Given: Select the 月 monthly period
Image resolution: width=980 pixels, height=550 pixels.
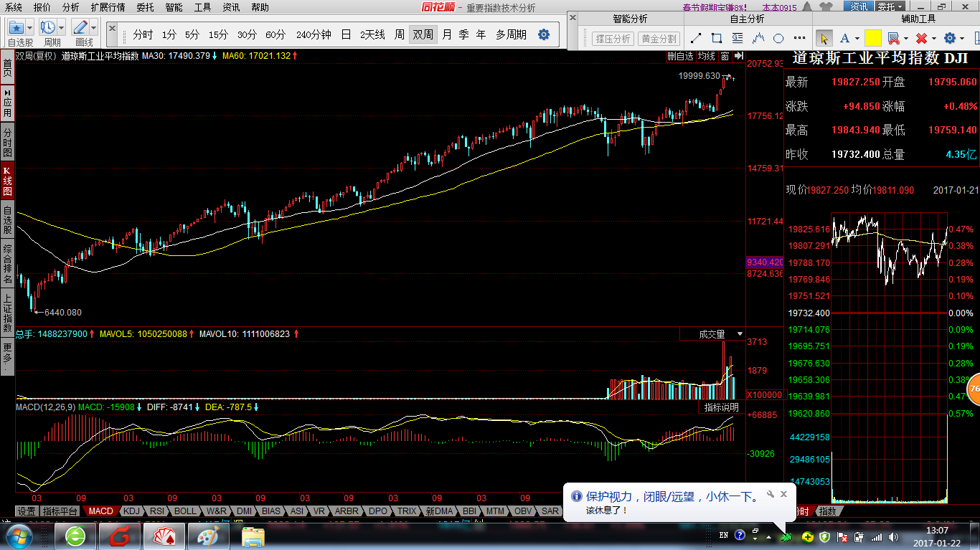Looking at the screenshot, I should (x=447, y=34).
